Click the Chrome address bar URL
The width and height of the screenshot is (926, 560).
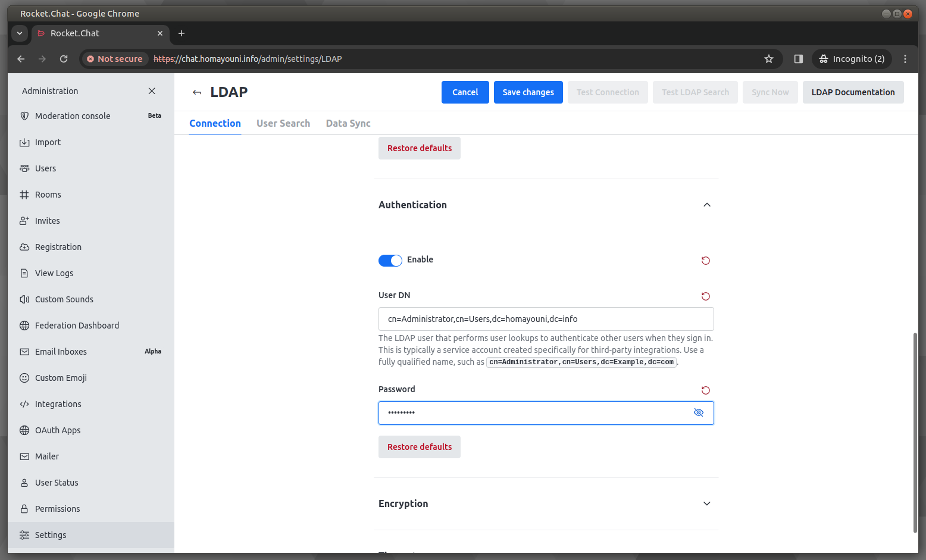pos(248,59)
